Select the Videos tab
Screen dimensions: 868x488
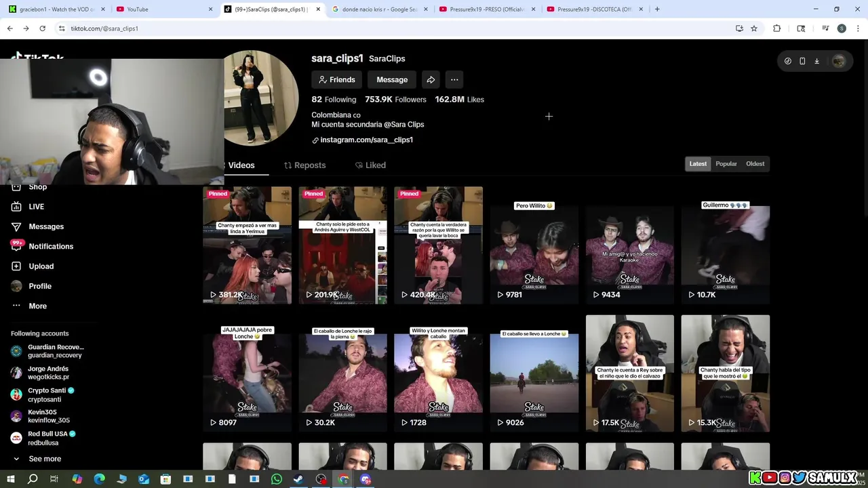pyautogui.click(x=241, y=165)
